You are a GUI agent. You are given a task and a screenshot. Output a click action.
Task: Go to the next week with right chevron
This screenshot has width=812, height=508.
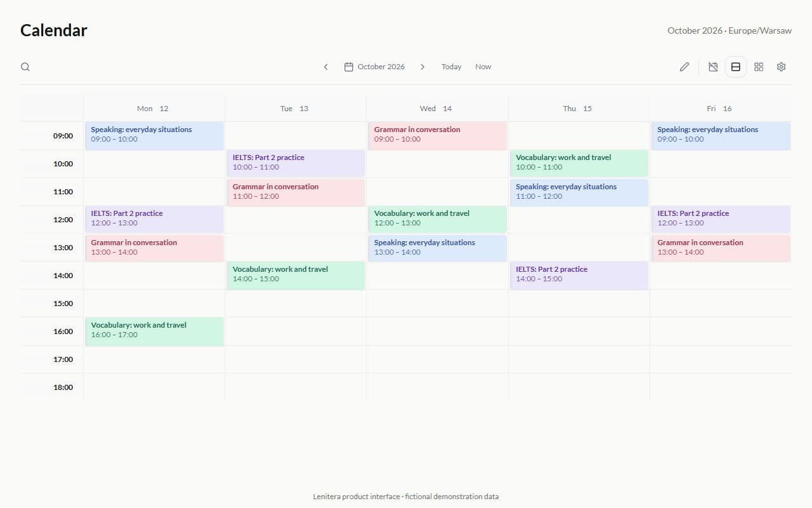[x=422, y=67]
